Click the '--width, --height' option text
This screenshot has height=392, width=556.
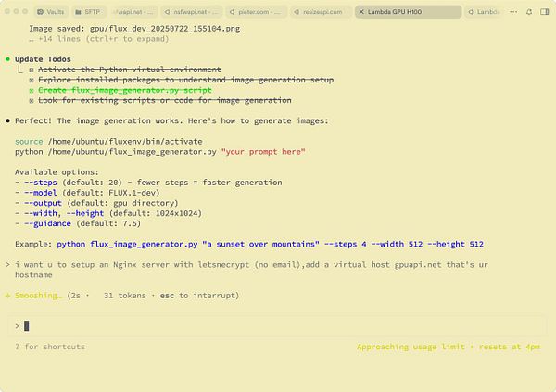tap(64, 213)
